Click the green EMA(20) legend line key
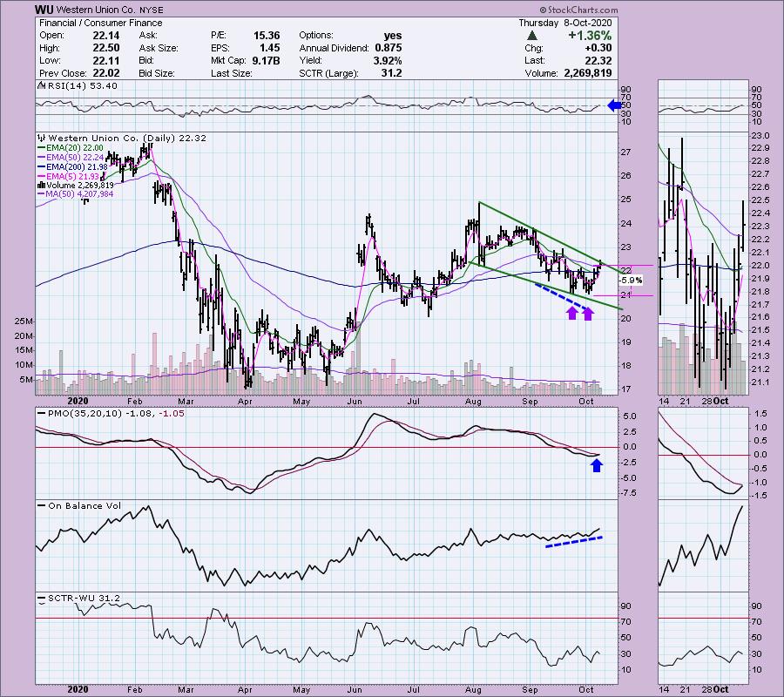Image resolution: width=784 pixels, height=697 pixels. (42, 148)
